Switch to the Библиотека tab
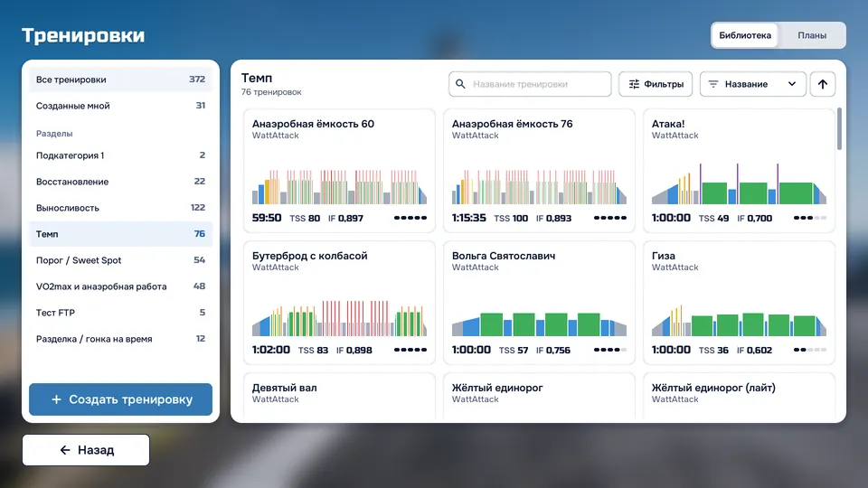868x488 pixels. click(744, 35)
